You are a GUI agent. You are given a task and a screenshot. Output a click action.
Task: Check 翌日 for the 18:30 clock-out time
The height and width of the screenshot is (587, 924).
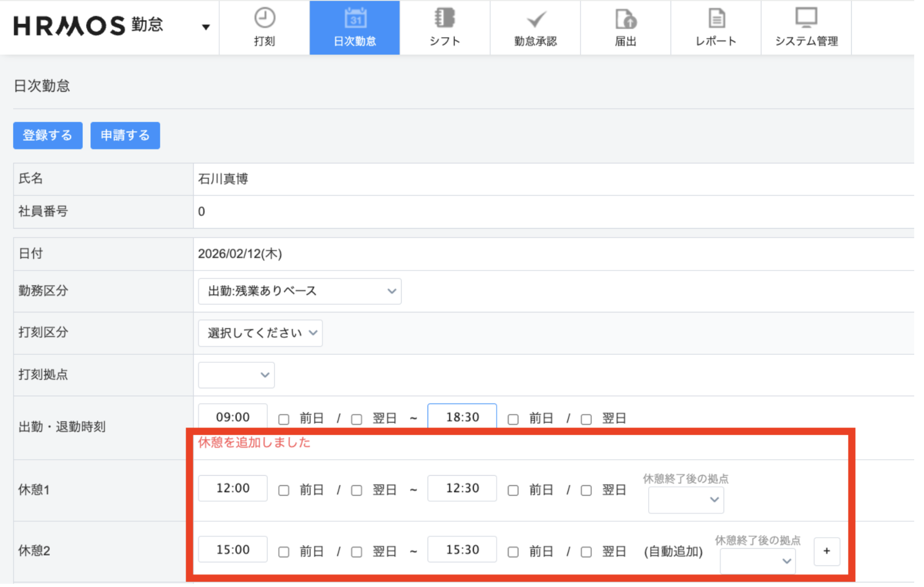tap(586, 419)
